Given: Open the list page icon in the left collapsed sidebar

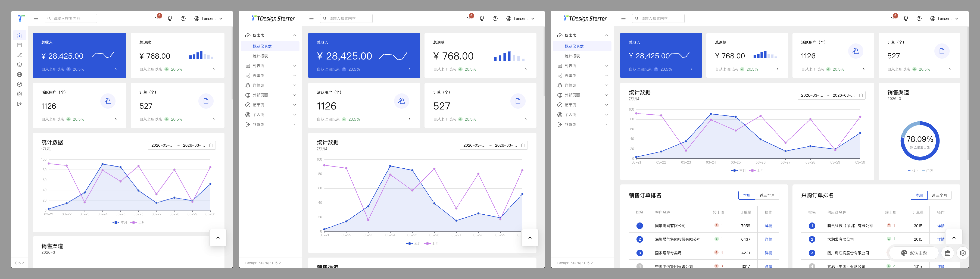Looking at the screenshot, I should pos(19,45).
